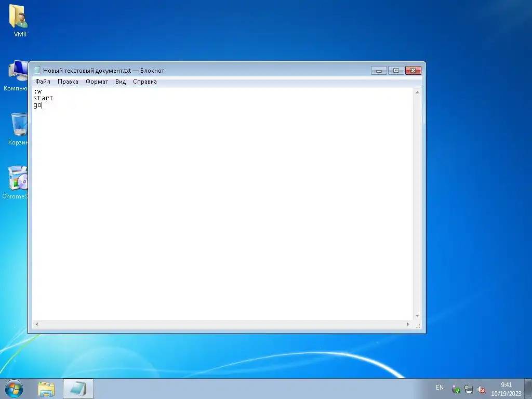Maximize the Блокнот window
The height and width of the screenshot is (399, 532).
coord(396,70)
